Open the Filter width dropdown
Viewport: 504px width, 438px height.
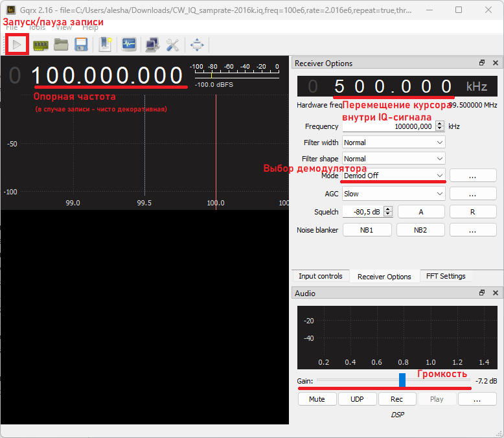(393, 142)
